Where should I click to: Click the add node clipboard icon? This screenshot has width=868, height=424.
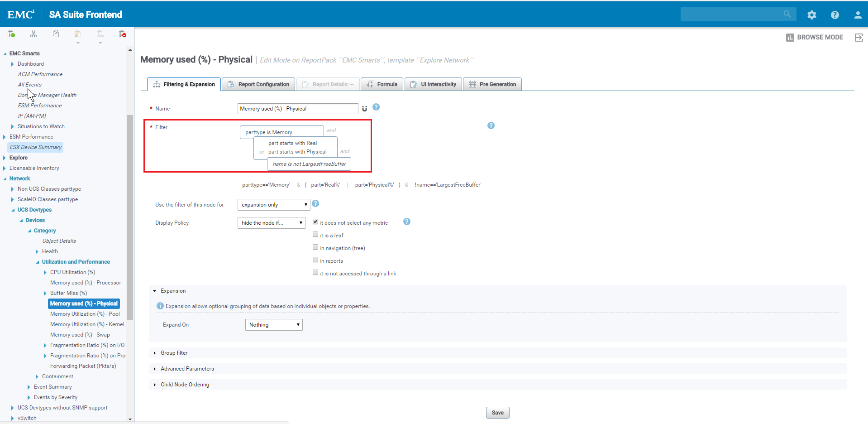point(11,34)
